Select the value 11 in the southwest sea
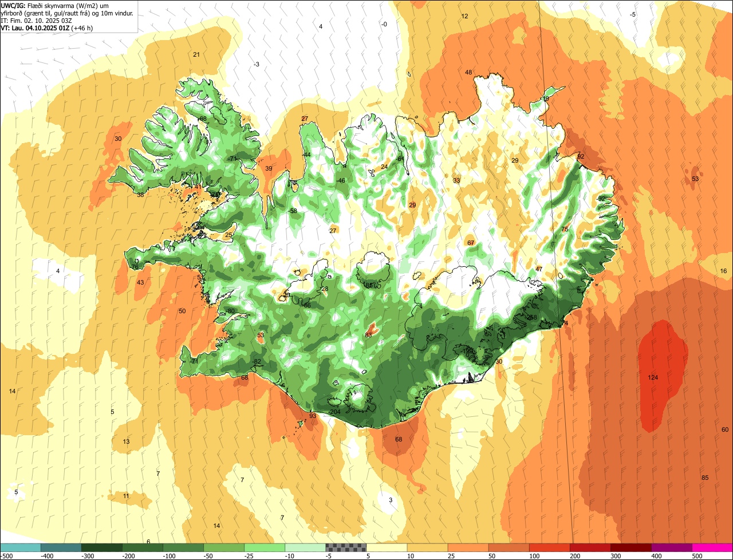This screenshot has width=733, height=560. point(126,496)
